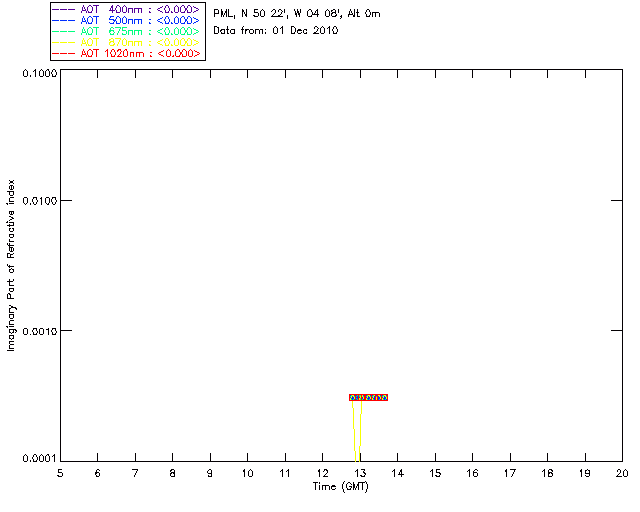Click the x-axis tick label 15
640x512 pixels.
pos(435,473)
